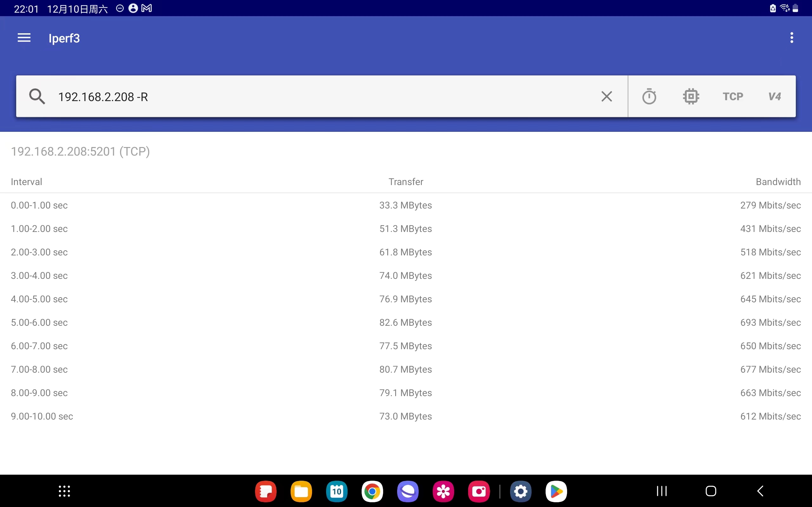
Task: Tap the back navigation arrow
Action: click(x=760, y=491)
